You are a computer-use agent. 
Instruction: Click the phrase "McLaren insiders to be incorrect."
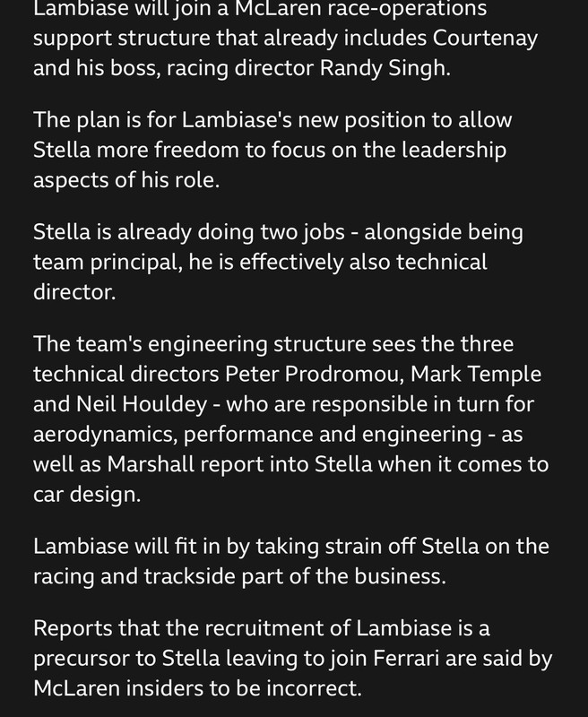click(197, 688)
